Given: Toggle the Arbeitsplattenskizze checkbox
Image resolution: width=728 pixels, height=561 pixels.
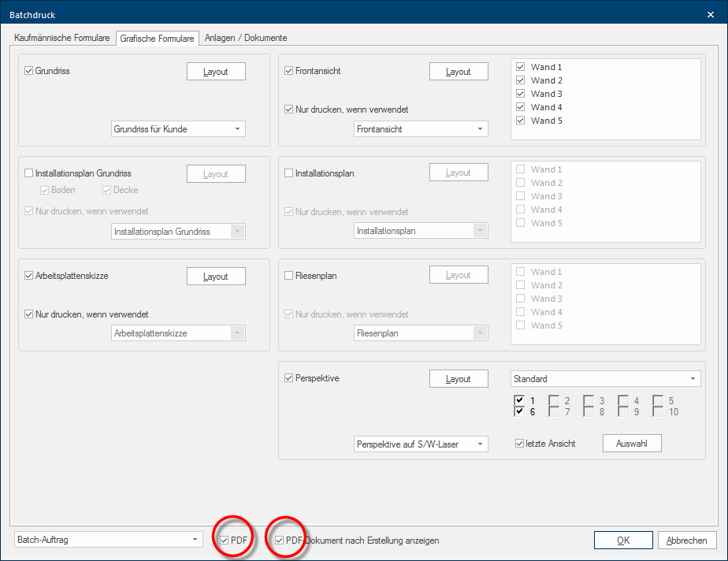Looking at the screenshot, I should [29, 276].
